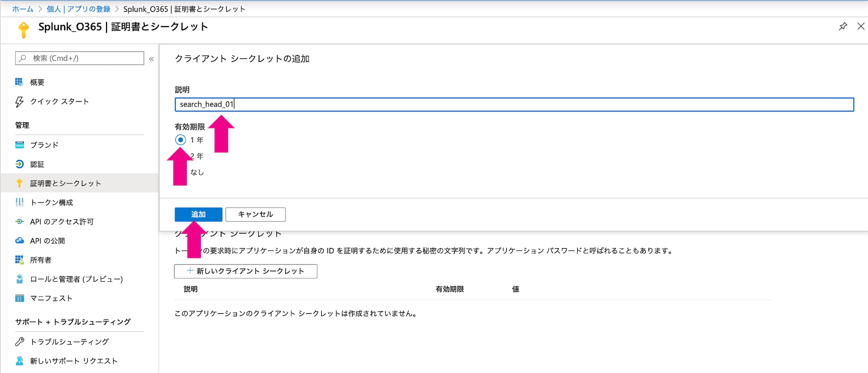
Task: Click the 値 column header in secrets table
Action: pyautogui.click(x=515, y=289)
